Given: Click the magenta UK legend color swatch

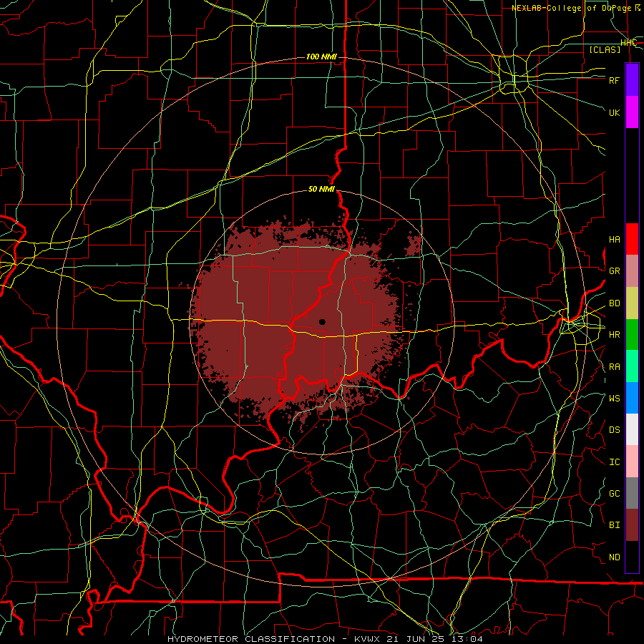Looking at the screenshot, I should click(632, 112).
